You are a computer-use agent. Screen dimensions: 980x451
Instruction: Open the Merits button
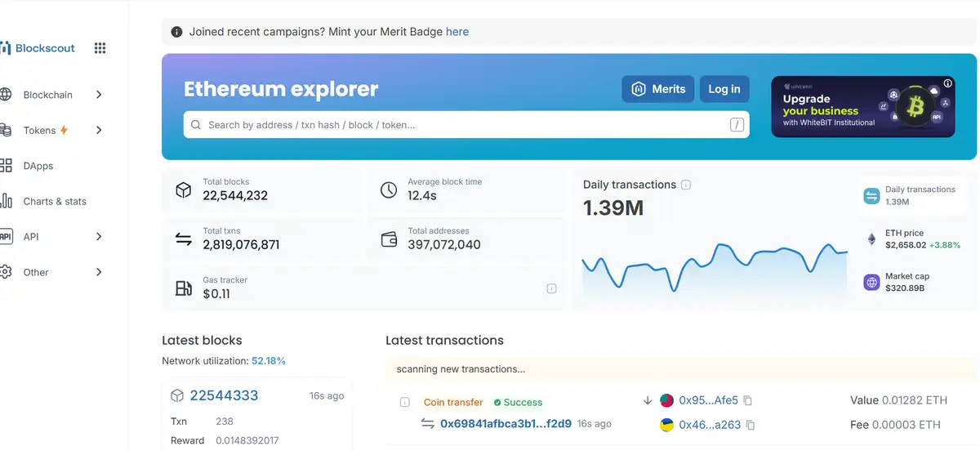coord(658,89)
